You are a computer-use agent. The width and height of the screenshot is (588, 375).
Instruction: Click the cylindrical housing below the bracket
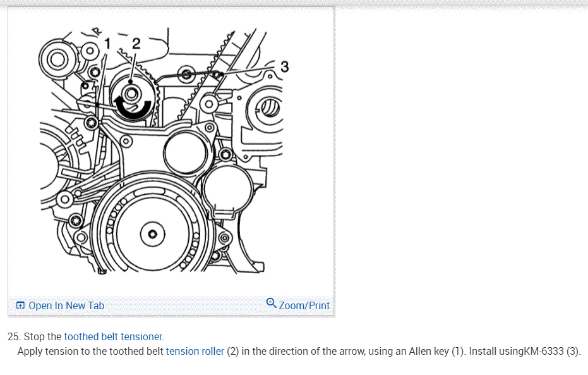click(227, 191)
